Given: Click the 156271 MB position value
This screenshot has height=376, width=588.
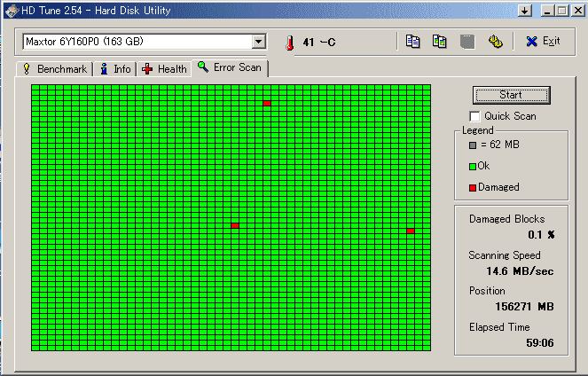Looking at the screenshot, I should pyautogui.click(x=524, y=307).
